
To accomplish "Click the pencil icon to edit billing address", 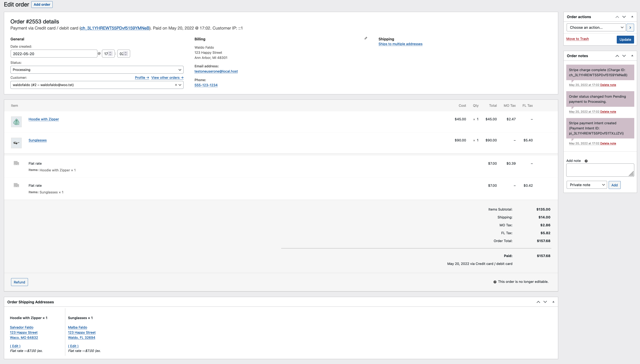I will pos(366,38).
